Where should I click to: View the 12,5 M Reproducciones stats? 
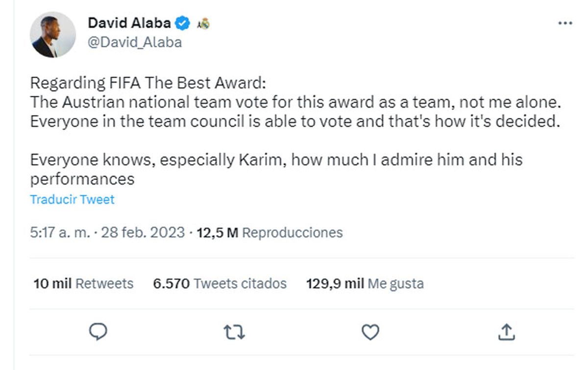pos(269,232)
